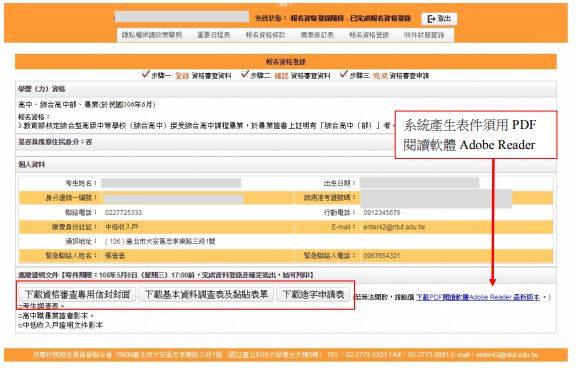
Task: Click the 步驟二 step checkmark icon
Action: (245, 74)
